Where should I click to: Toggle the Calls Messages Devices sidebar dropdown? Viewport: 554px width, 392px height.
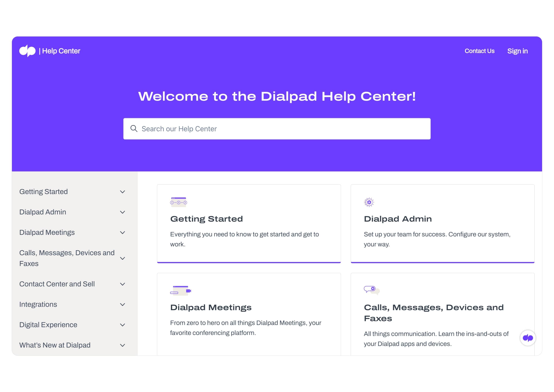123,257
